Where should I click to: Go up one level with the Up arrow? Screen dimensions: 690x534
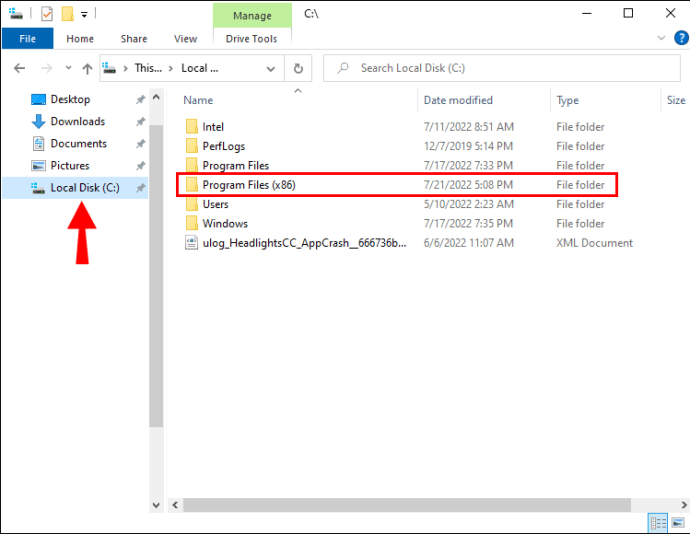(x=88, y=68)
